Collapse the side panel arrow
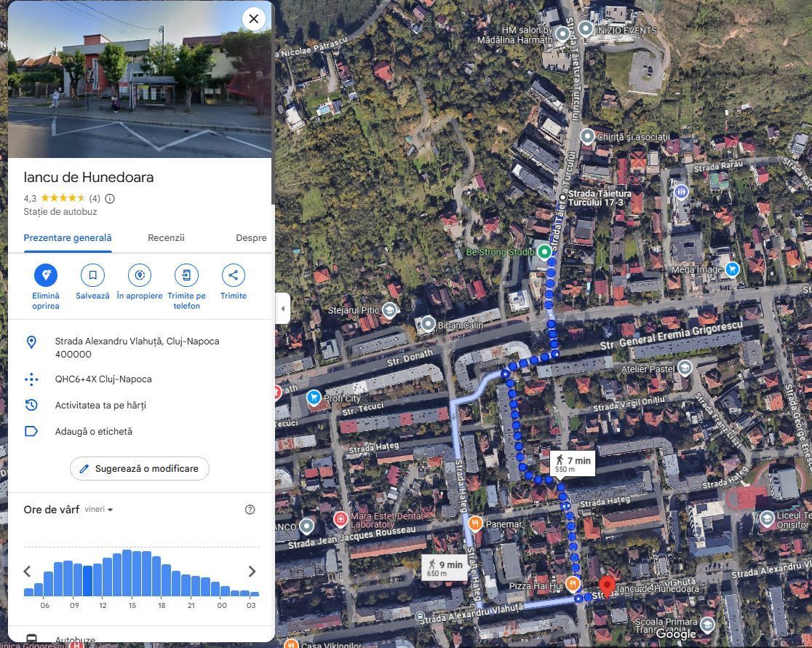The width and height of the screenshot is (812, 648). [x=282, y=308]
